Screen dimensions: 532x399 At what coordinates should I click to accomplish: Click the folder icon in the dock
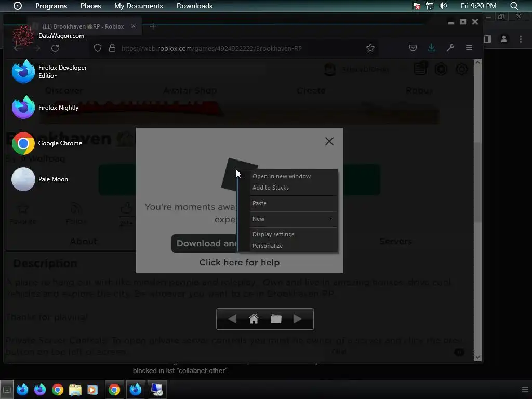click(276, 319)
